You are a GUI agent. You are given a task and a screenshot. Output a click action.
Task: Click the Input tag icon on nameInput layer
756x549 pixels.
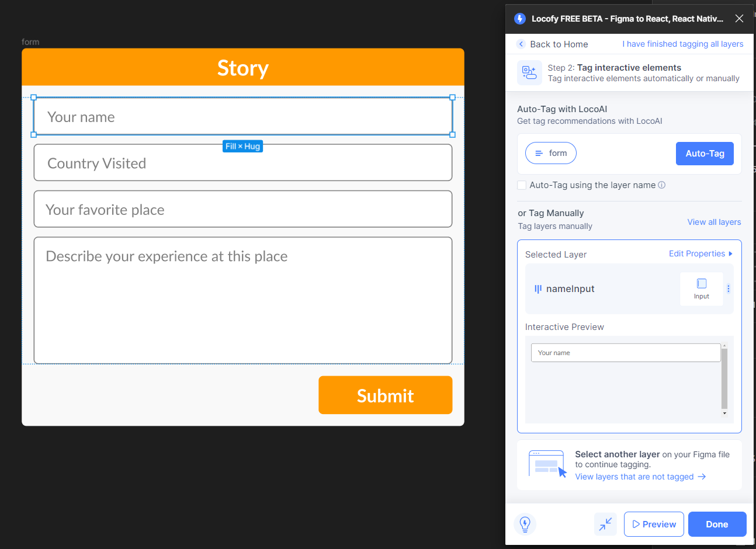701,289
